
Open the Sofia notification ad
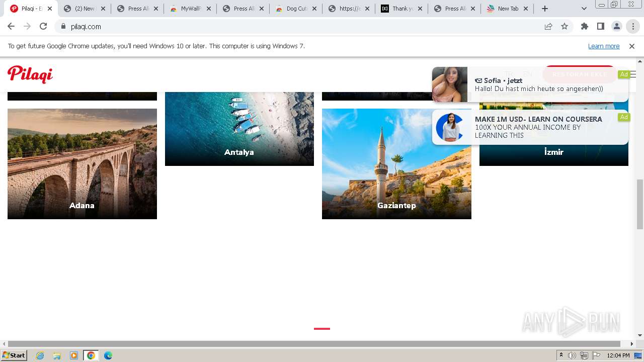click(x=530, y=84)
